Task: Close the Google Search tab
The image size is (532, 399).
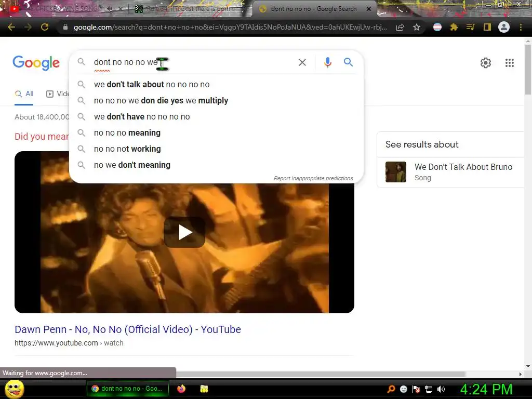Action: 369,9
